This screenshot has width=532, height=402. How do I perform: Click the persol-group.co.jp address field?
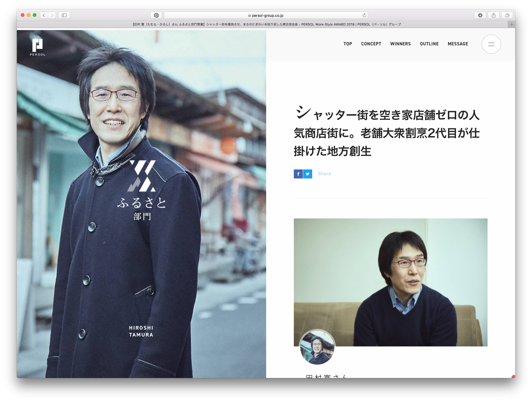coord(266,15)
